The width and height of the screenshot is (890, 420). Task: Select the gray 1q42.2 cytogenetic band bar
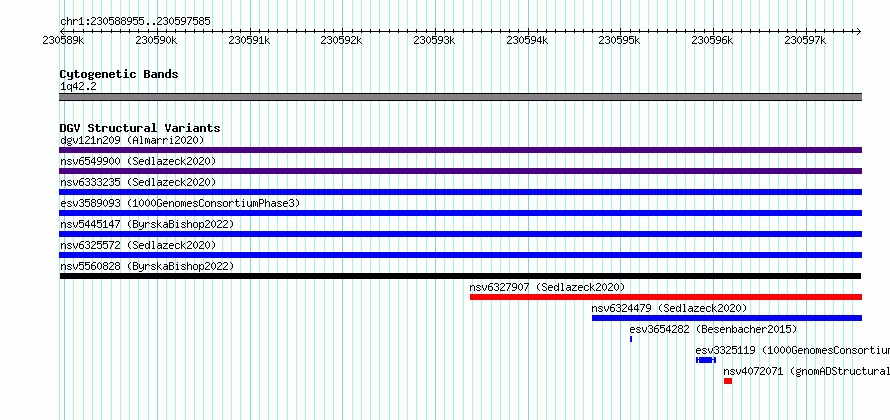click(460, 97)
